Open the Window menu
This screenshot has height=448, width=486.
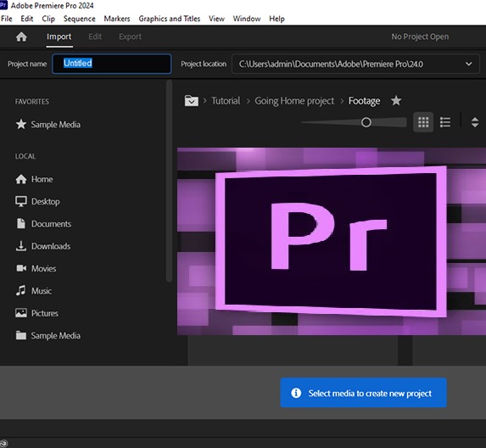[247, 19]
